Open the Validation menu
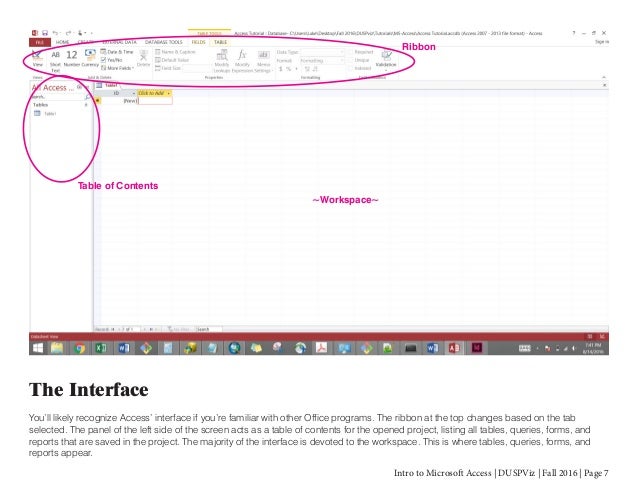Viewport: 638px width, 493px height. [x=386, y=60]
